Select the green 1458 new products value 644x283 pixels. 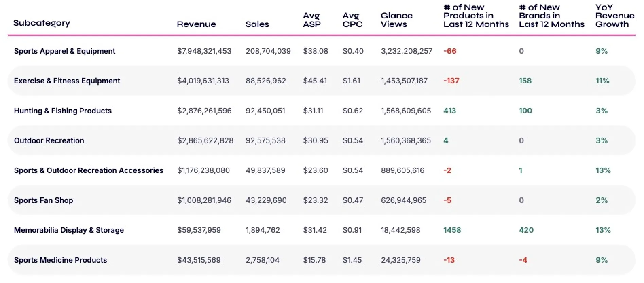click(x=452, y=230)
